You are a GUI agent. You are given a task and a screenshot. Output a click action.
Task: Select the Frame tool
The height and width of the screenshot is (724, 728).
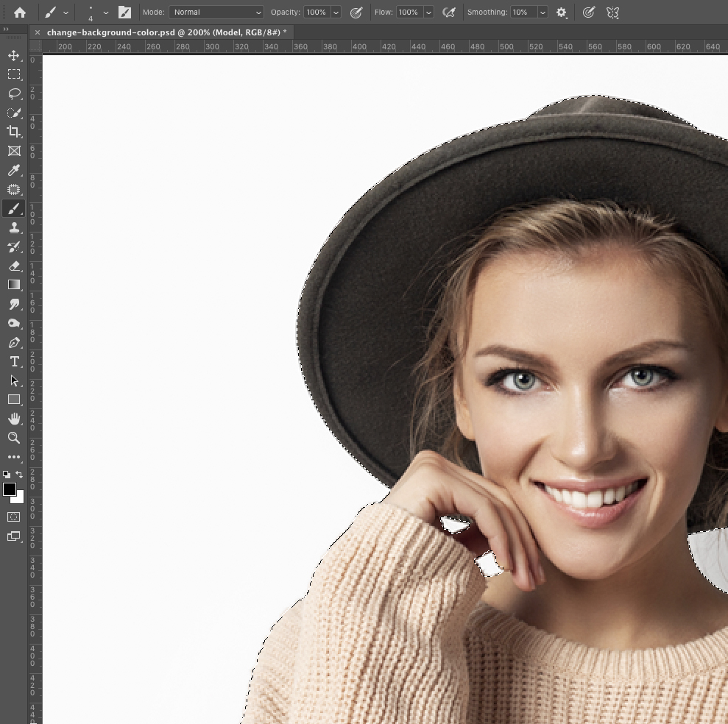(14, 151)
